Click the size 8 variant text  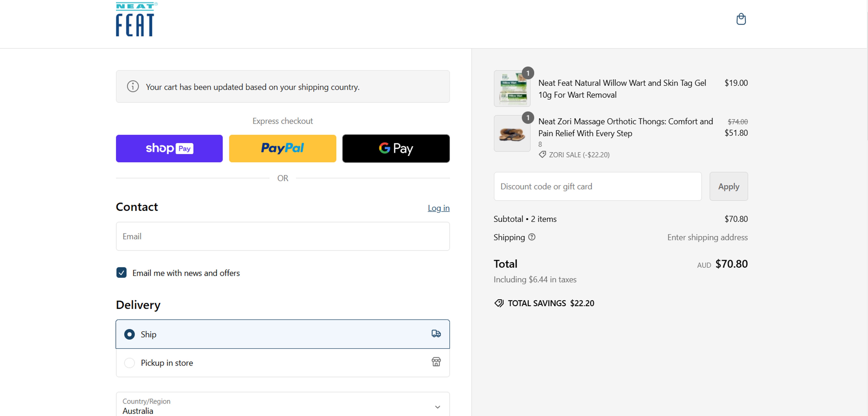[x=540, y=144]
